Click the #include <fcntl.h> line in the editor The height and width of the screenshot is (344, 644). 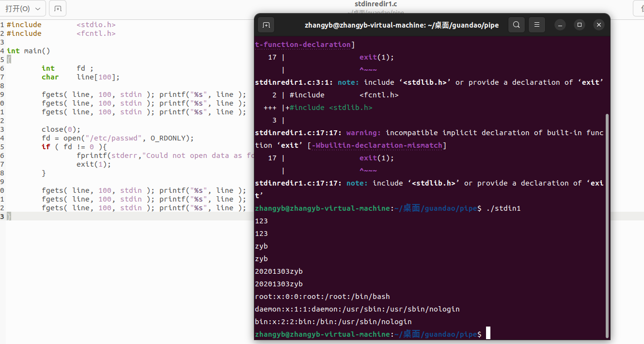(61, 33)
